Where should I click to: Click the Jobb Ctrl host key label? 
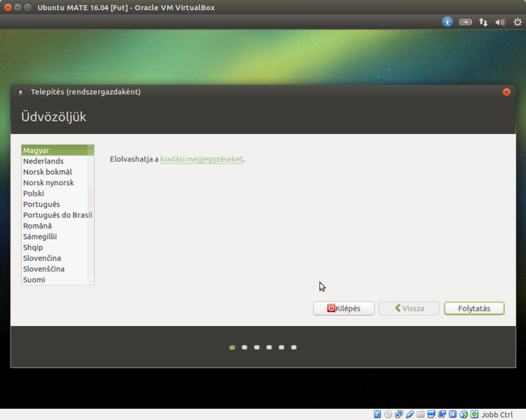tap(497, 415)
